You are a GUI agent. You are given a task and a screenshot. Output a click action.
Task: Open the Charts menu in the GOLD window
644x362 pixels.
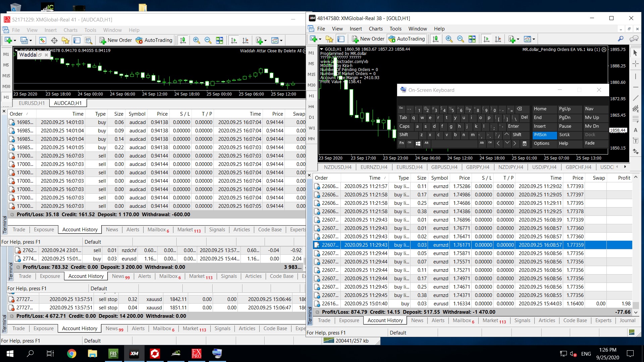[x=375, y=29]
